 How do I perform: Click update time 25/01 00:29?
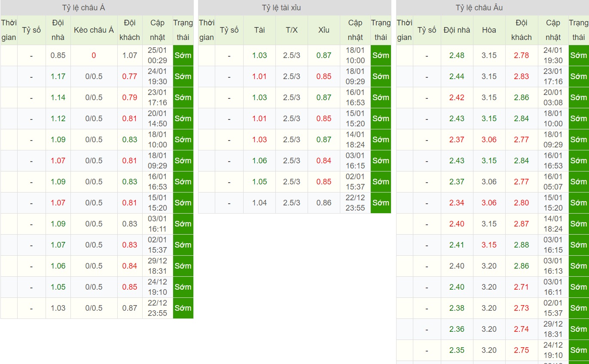[157, 55]
